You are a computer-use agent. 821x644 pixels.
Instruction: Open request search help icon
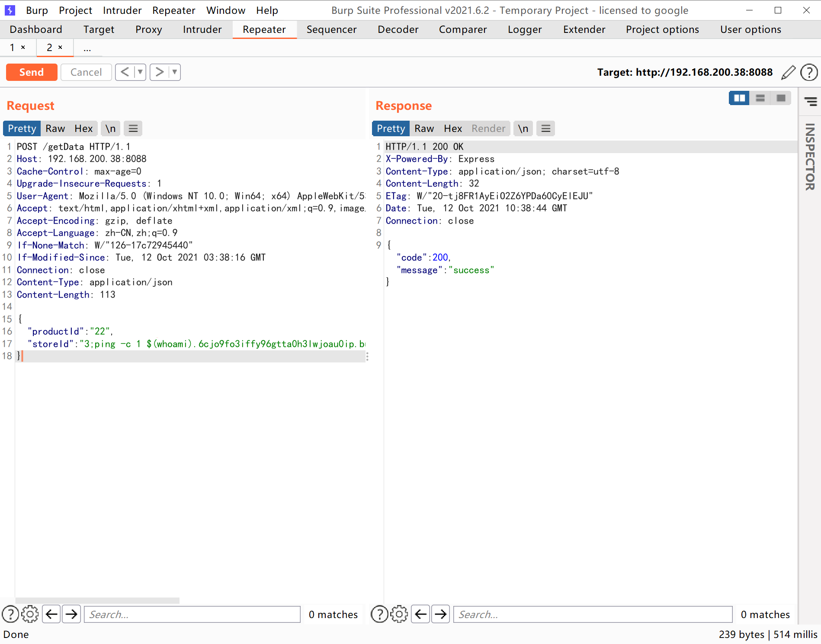coord(10,614)
